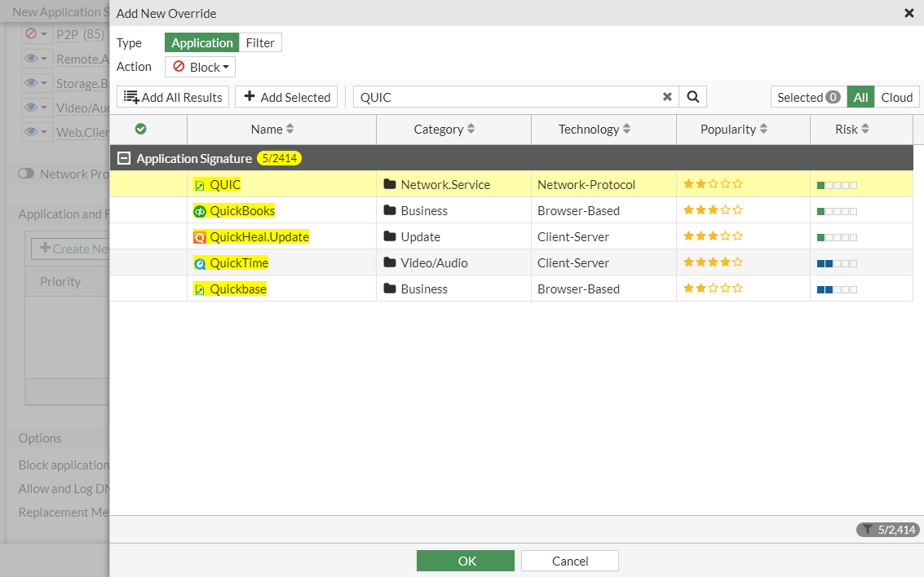Click inside the QUIC search input field
924x577 pixels.
click(506, 96)
